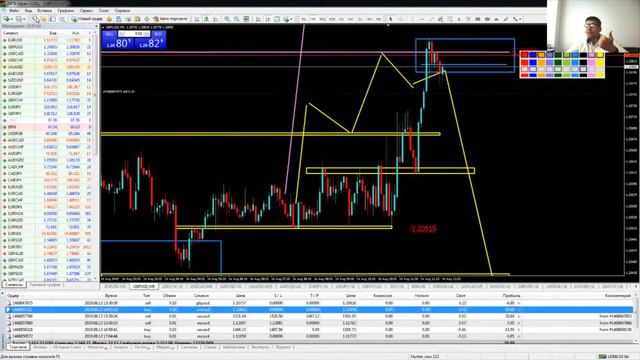Image resolution: width=640 pixels, height=360 pixels.
Task: Select the M30 timeframe button
Action: (x=332, y=19)
